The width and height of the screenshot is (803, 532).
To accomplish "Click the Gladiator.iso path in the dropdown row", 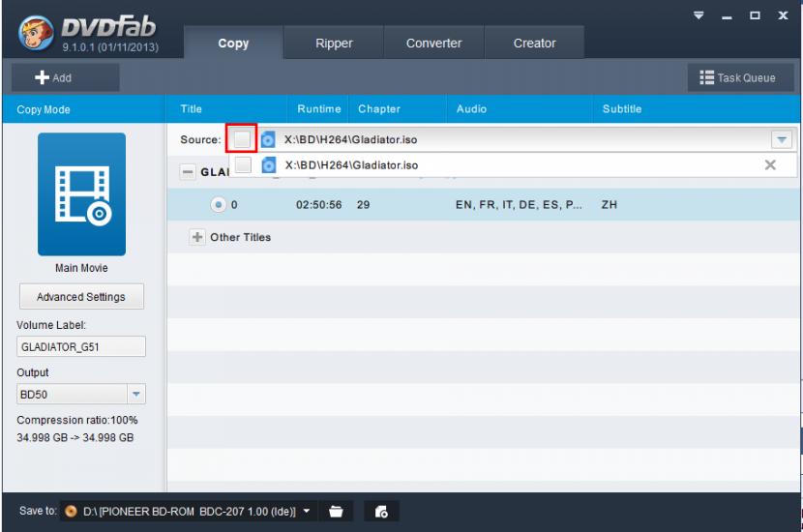I will click(351, 164).
